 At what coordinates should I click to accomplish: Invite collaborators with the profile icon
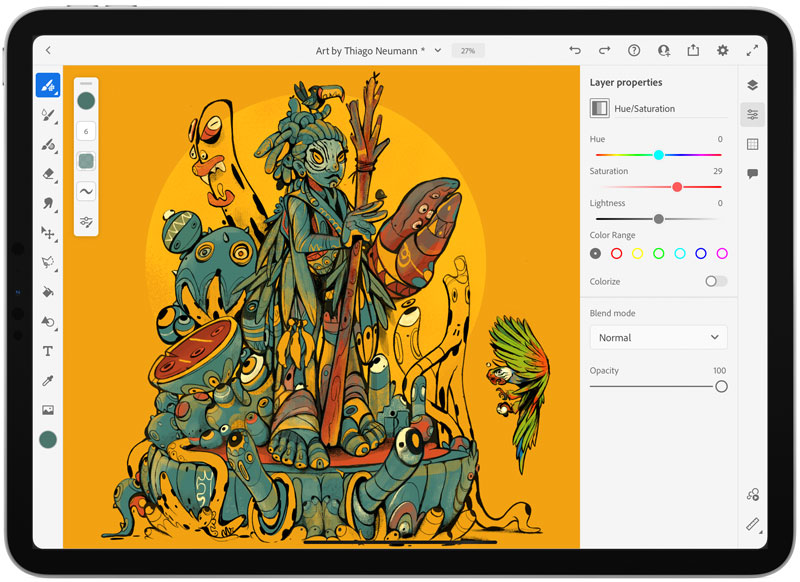click(663, 50)
